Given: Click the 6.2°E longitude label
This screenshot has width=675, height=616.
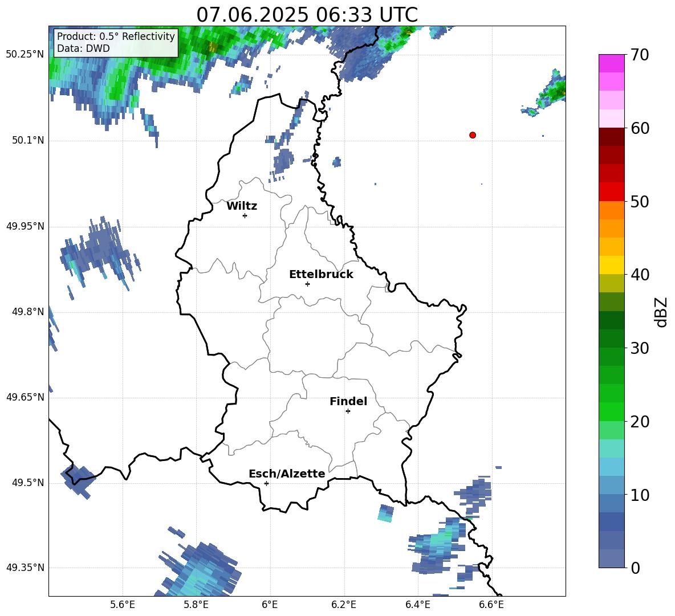Looking at the screenshot, I should click(x=344, y=605).
